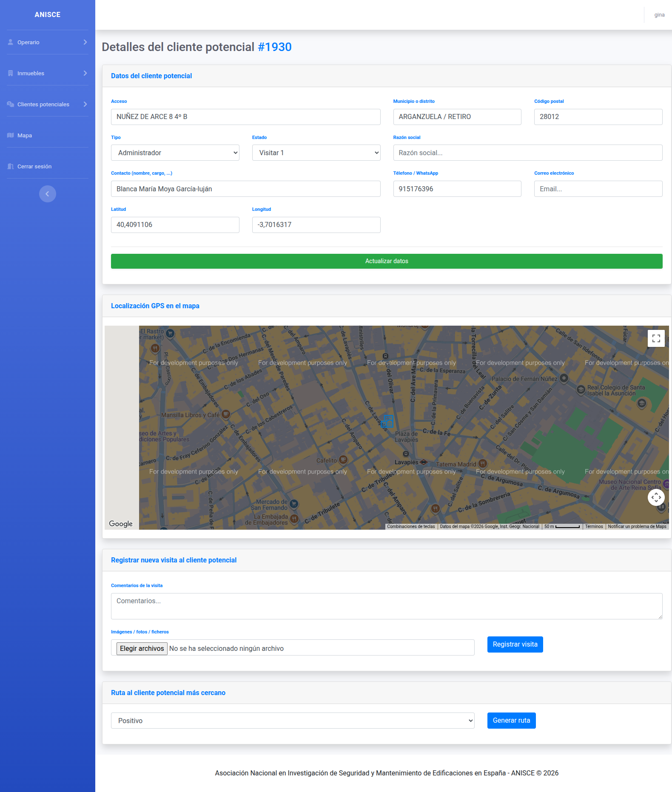The image size is (672, 792).
Task: Click the Operario user icon in sidebar
Action: 11,42
